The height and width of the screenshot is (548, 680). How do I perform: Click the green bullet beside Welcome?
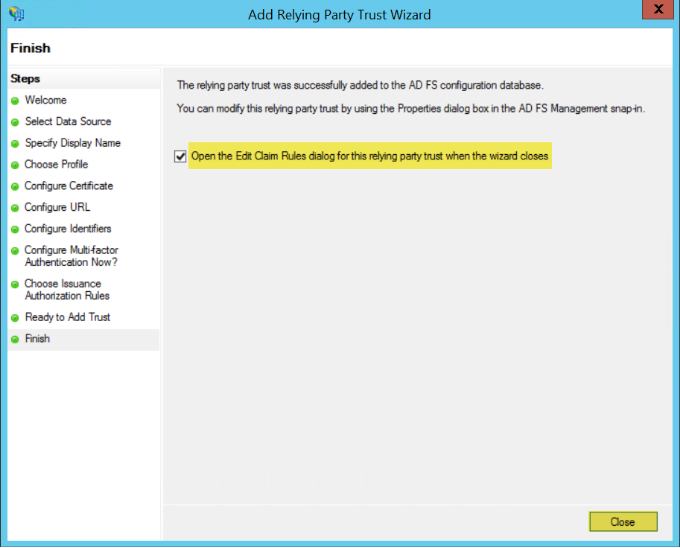click(15, 101)
